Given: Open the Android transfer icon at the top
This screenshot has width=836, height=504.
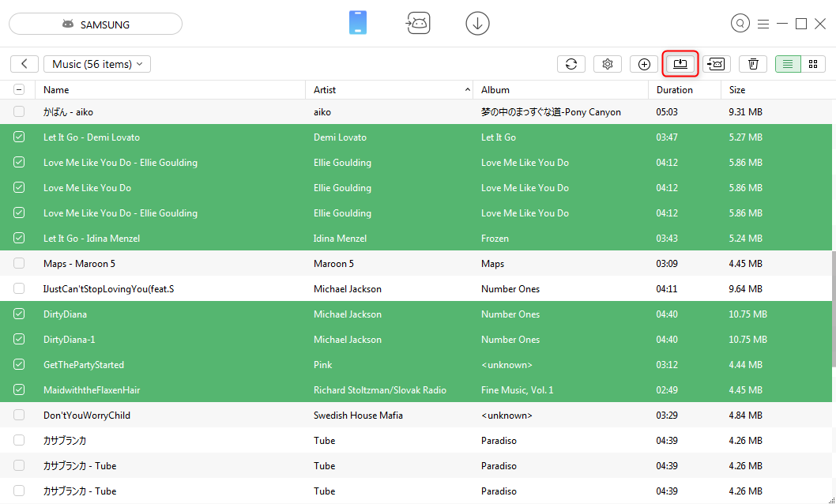Looking at the screenshot, I should pos(418,23).
